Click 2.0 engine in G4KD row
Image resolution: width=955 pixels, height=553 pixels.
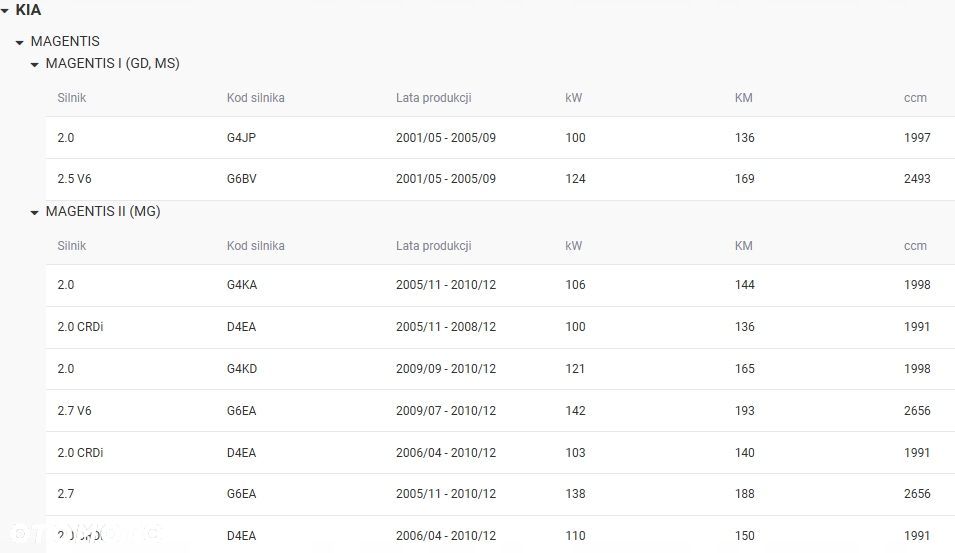click(66, 369)
